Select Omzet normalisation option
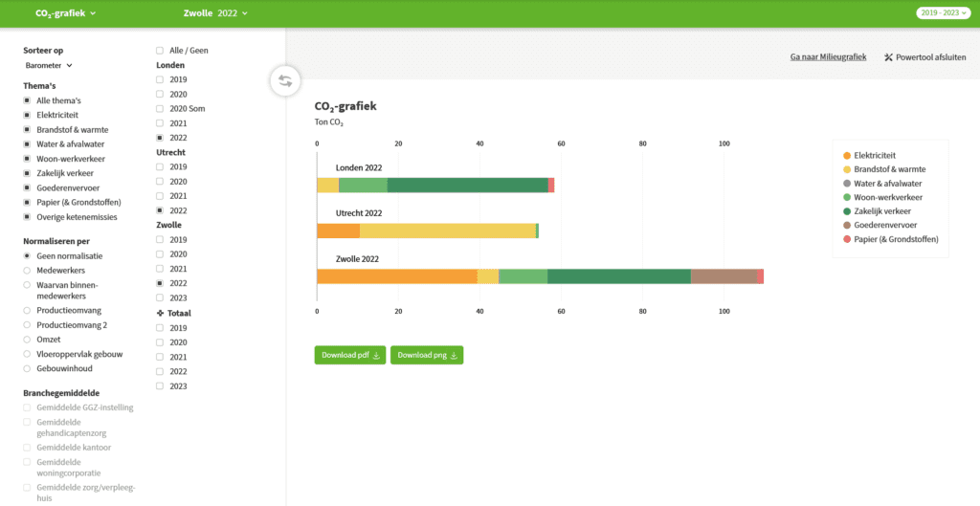 [x=28, y=340]
